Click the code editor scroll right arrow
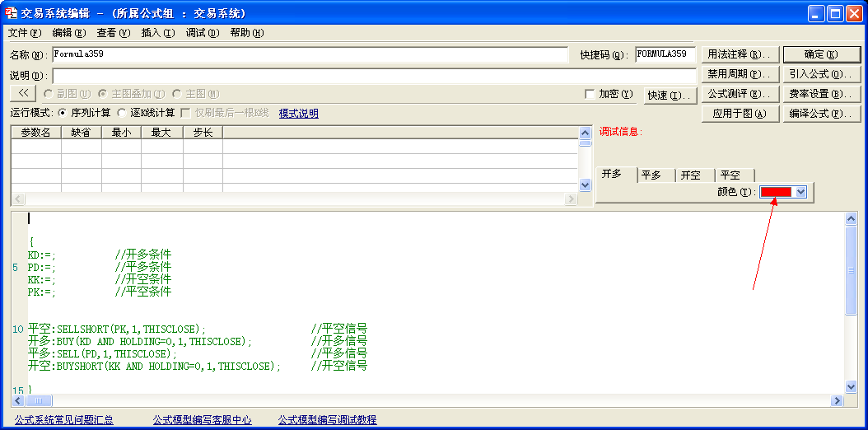The height and width of the screenshot is (430, 868). point(838,400)
